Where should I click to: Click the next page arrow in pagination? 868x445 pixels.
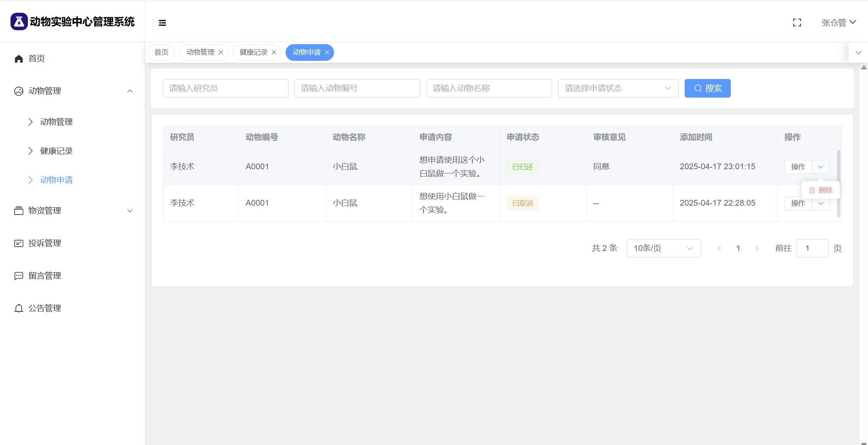tap(757, 248)
